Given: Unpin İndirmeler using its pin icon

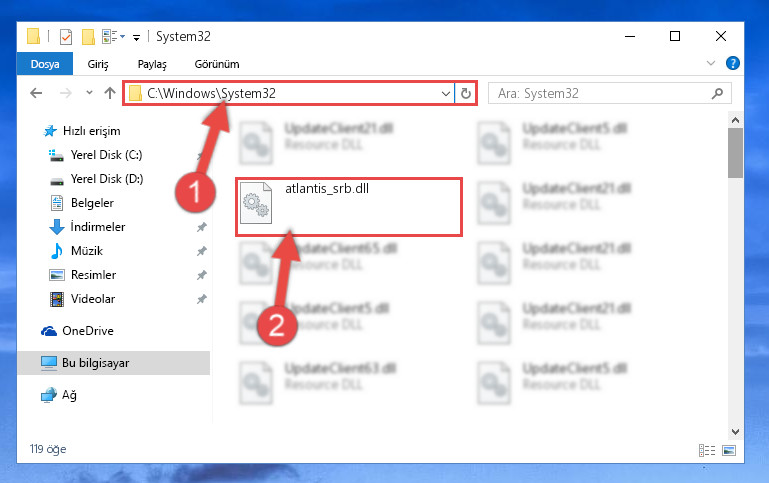Looking at the screenshot, I should click(x=202, y=227).
